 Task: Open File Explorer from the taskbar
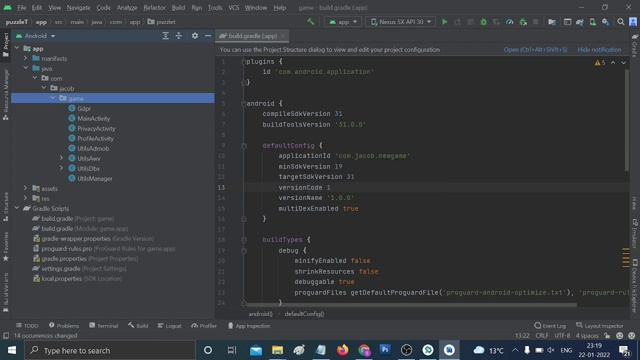click(278, 350)
